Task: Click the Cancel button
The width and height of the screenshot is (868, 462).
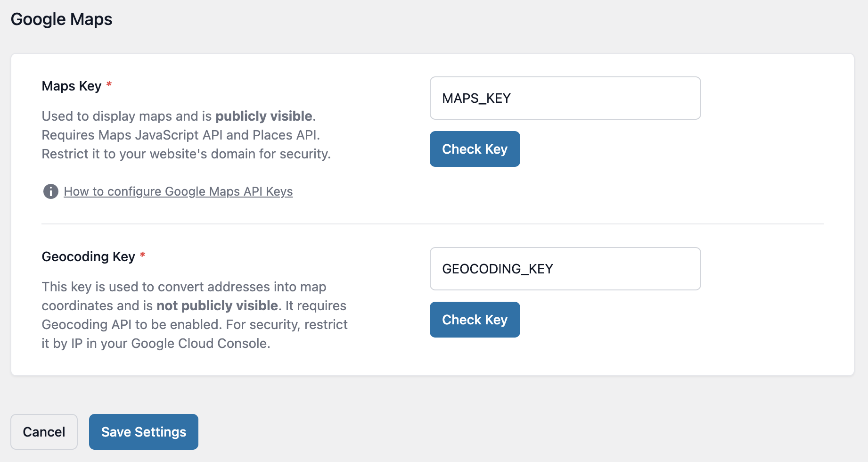Action: point(44,431)
